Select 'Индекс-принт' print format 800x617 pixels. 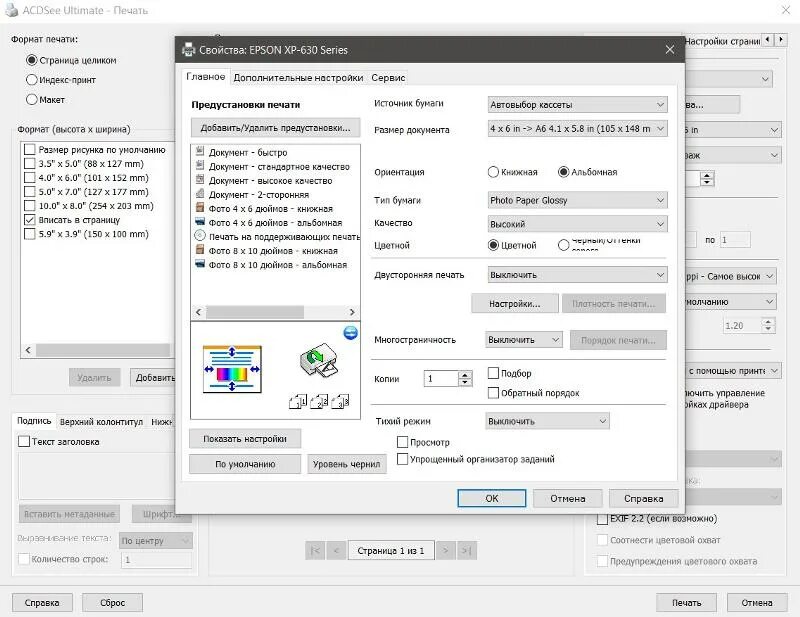pos(32,80)
